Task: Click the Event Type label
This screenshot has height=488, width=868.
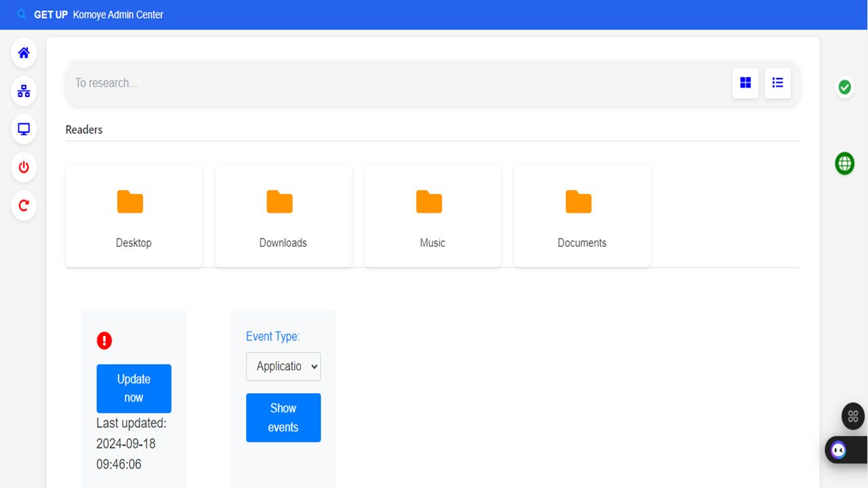Action: coord(273,336)
